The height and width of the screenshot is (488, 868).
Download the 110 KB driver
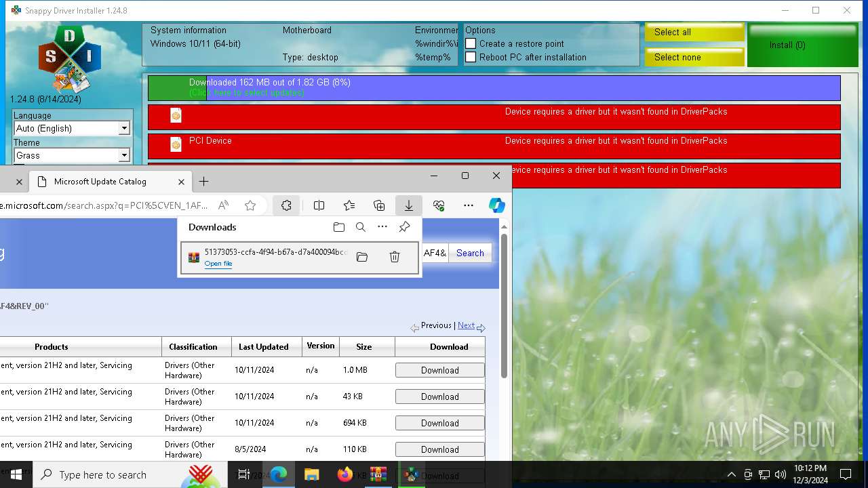[x=439, y=449]
